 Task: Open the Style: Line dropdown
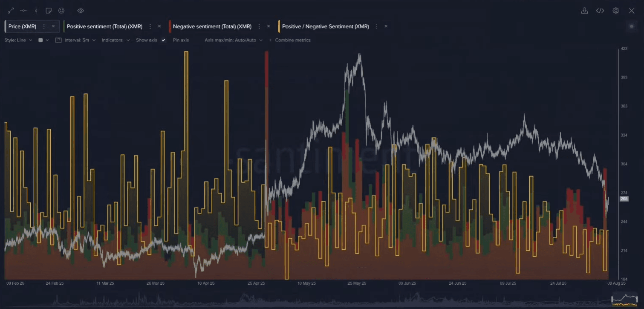18,40
